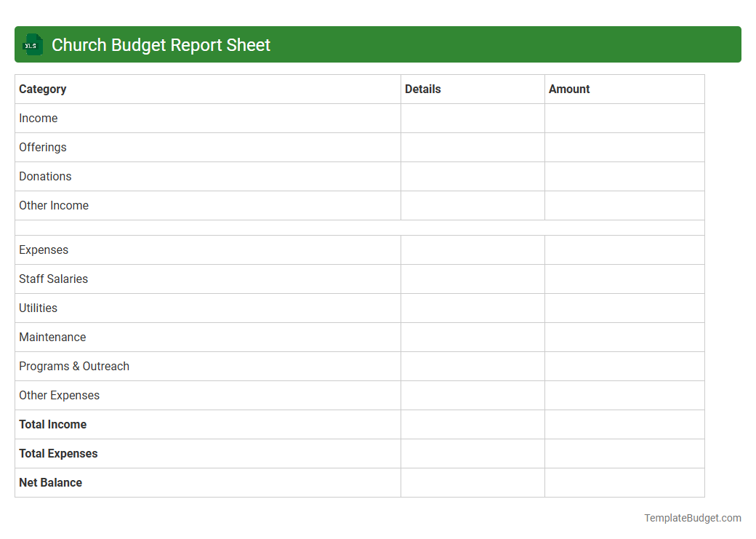Click the Donations cell
This screenshot has width=756, height=539.
pyautogui.click(x=45, y=176)
